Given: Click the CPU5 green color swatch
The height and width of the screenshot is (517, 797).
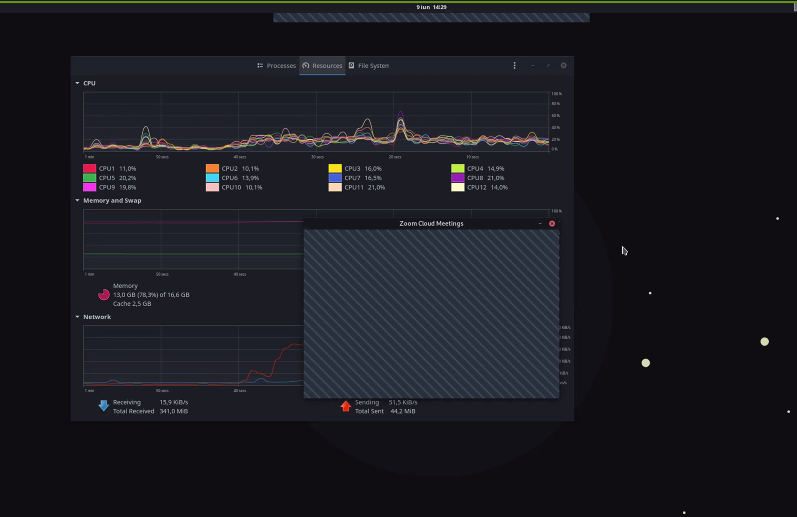Looking at the screenshot, I should (x=89, y=178).
